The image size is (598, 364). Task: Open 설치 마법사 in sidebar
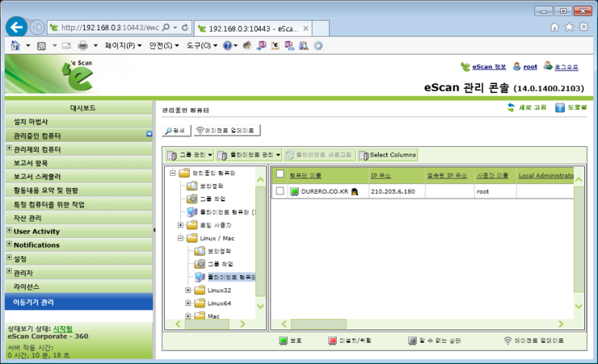[79, 121]
